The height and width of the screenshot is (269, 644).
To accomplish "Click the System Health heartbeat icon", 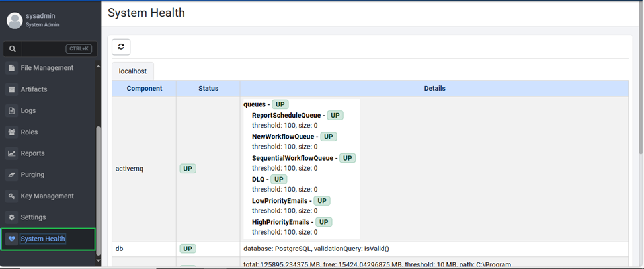I will tap(11, 239).
